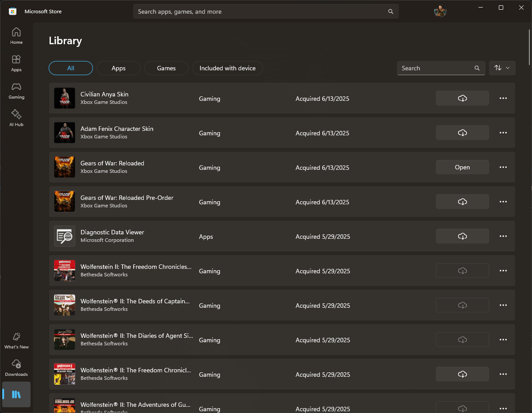The height and width of the screenshot is (413, 532).
Task: More options for Diaries of Agent row
Action: click(503, 340)
